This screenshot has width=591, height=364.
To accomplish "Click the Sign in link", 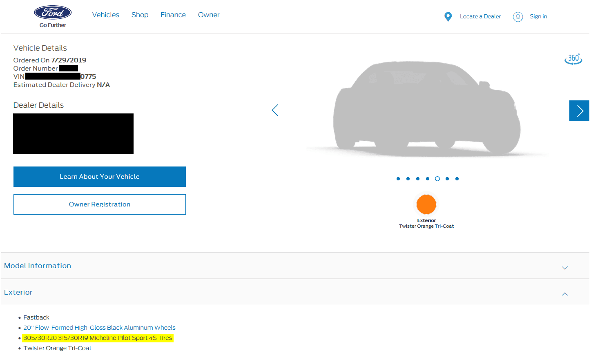I will [538, 17].
